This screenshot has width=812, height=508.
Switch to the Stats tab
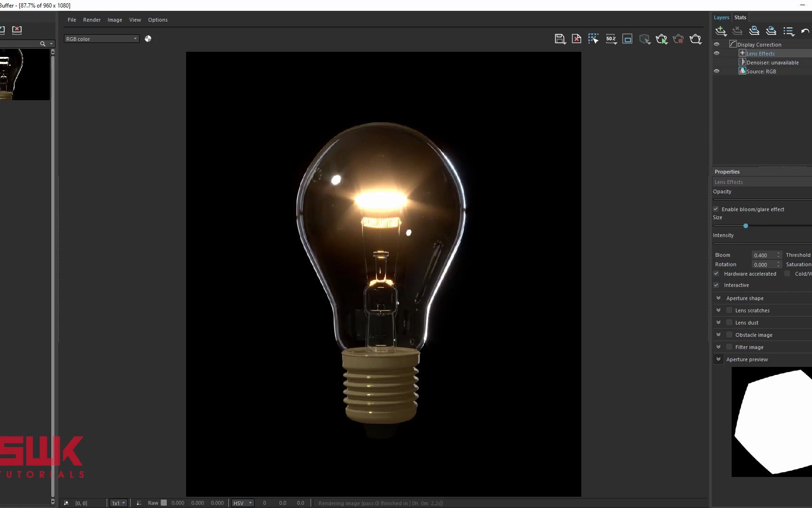click(740, 17)
